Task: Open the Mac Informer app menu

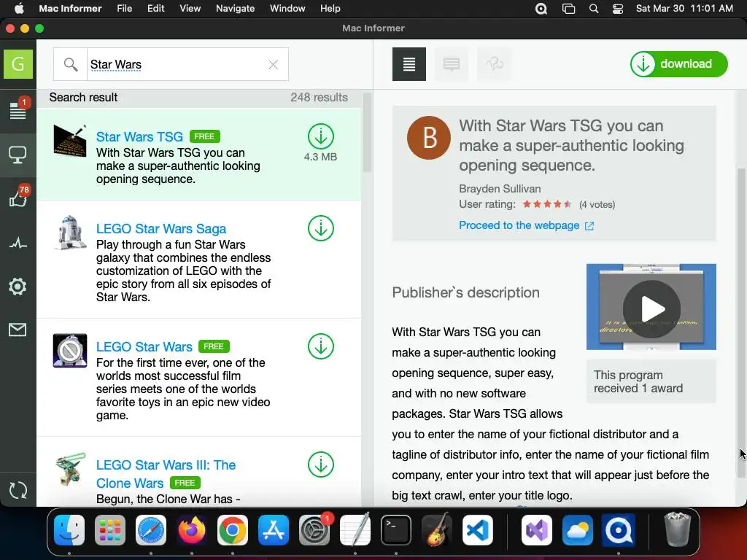Action: pyautogui.click(x=70, y=9)
